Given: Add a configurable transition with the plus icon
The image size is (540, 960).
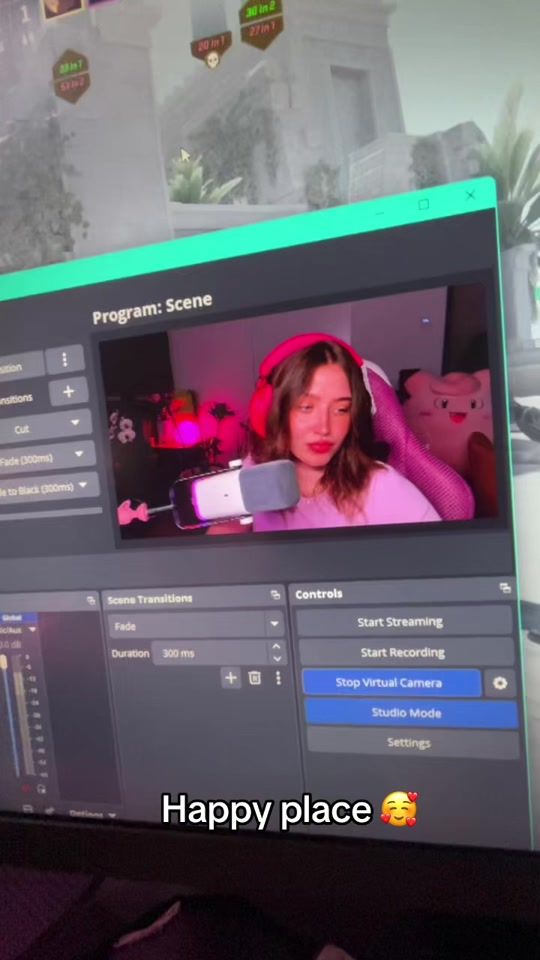Looking at the screenshot, I should (231, 677).
